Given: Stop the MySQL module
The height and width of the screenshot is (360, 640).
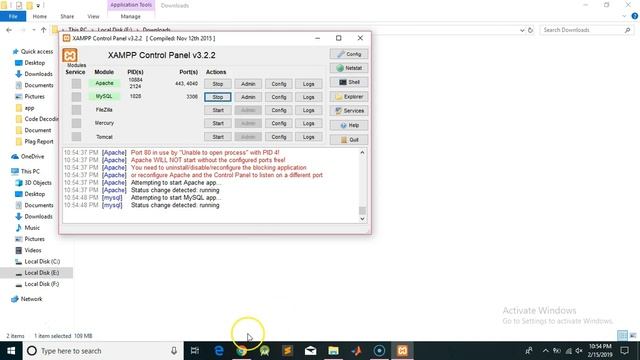Looking at the screenshot, I should (218, 97).
